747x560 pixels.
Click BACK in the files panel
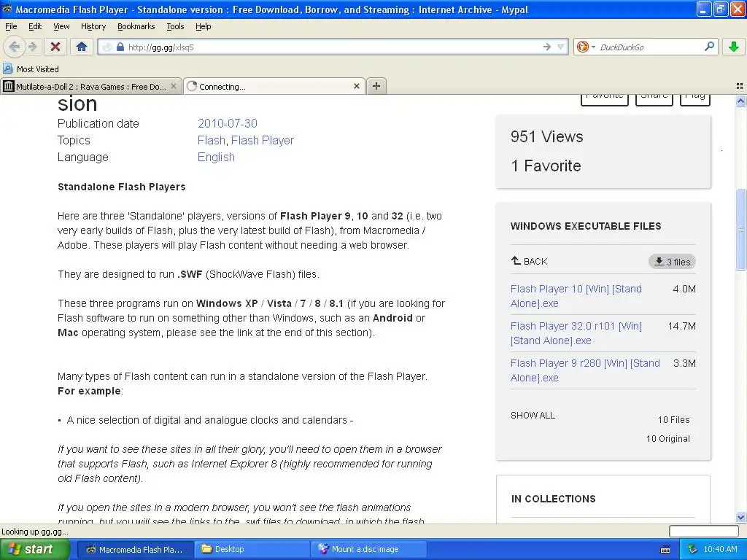530,261
